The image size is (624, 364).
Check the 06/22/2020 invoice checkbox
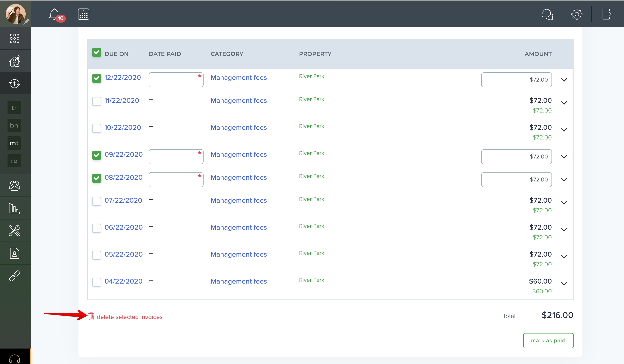97,228
